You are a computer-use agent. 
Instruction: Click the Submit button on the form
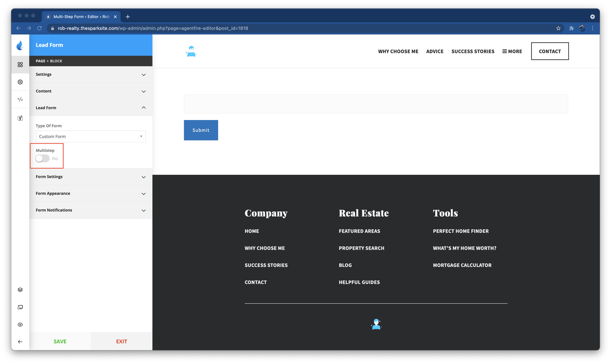(201, 130)
